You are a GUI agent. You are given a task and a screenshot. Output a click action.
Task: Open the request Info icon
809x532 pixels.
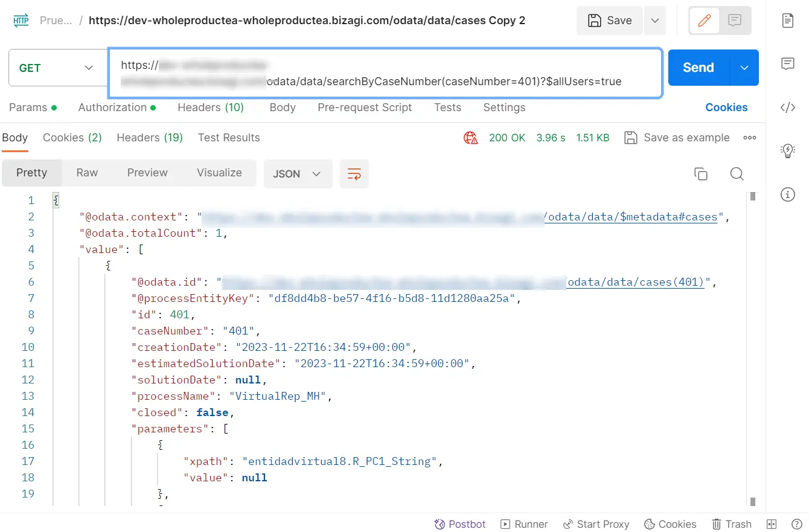click(787, 194)
